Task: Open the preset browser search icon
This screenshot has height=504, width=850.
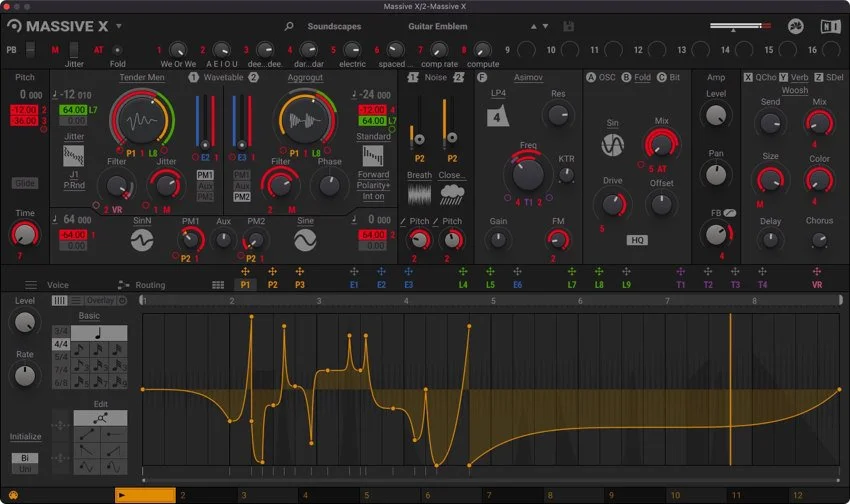Action: [x=289, y=26]
